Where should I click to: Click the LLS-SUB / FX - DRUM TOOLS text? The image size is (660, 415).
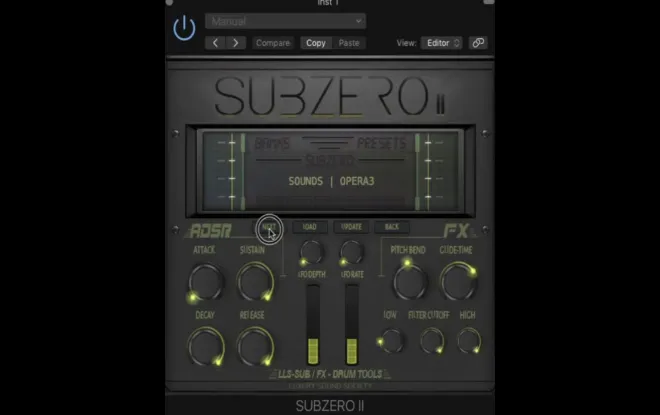point(330,374)
